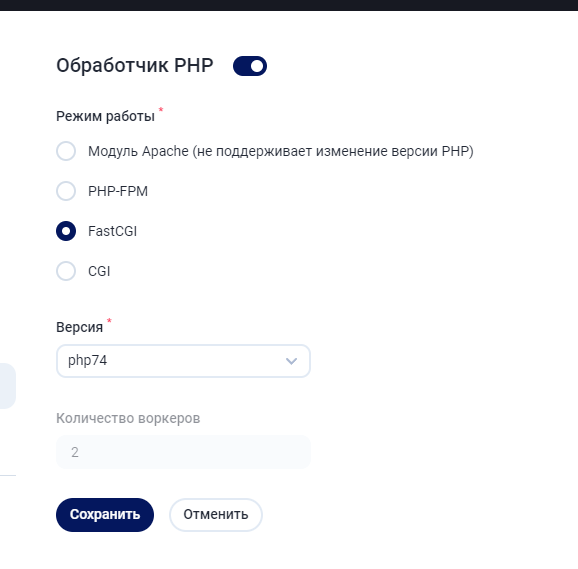
Task: Click the Отменить button
Action: tap(216, 515)
